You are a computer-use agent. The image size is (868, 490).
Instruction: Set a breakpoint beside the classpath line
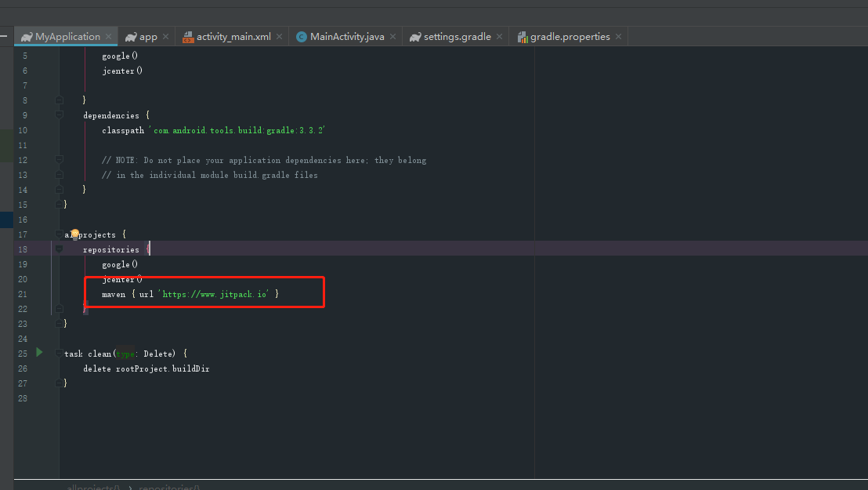[45, 130]
